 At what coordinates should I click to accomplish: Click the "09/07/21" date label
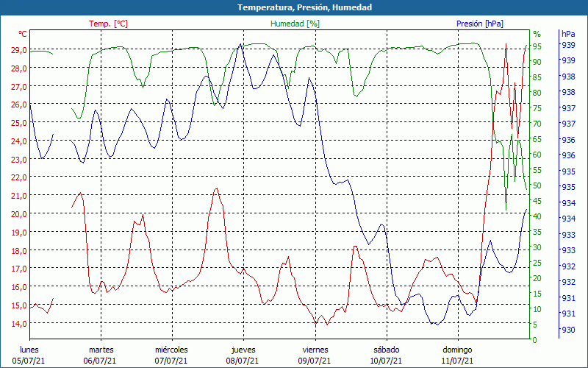click(x=315, y=361)
